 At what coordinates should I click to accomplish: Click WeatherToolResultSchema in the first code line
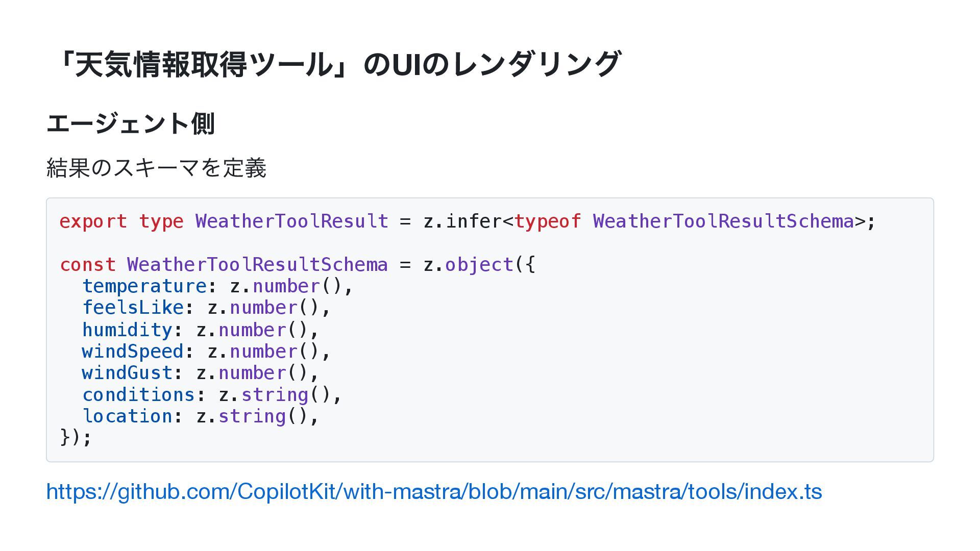coord(723,221)
